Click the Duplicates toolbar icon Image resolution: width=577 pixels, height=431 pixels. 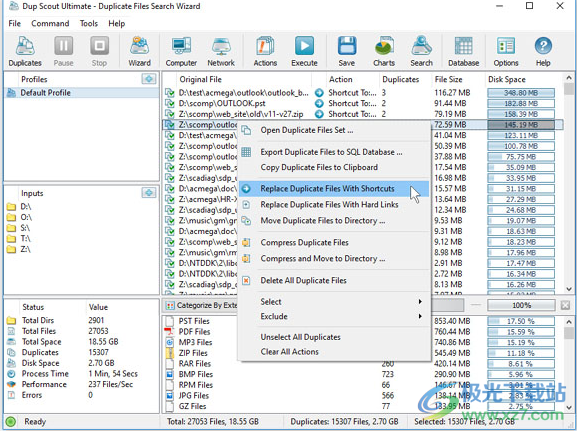(25, 52)
